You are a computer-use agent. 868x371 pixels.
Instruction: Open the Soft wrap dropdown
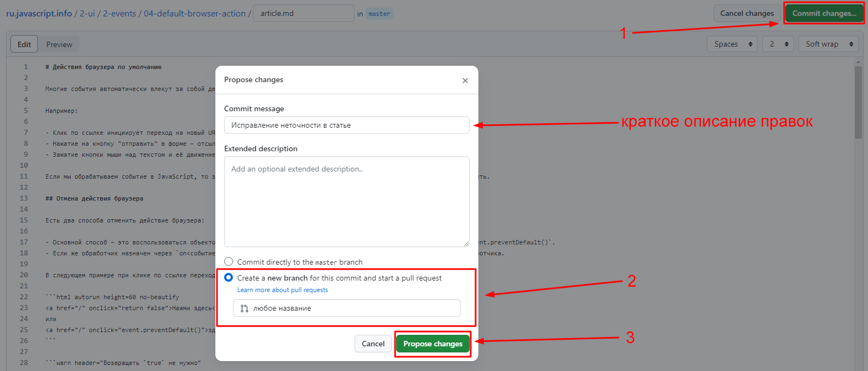829,44
